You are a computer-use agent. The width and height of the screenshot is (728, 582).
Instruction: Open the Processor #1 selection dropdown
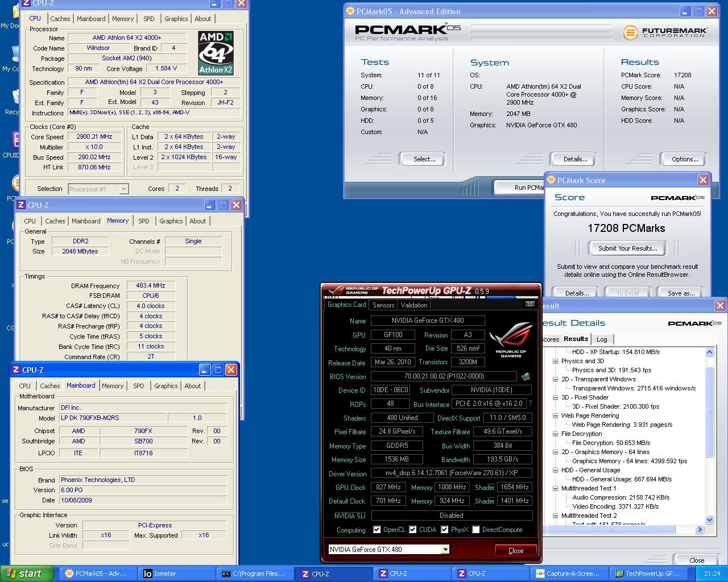click(x=124, y=189)
